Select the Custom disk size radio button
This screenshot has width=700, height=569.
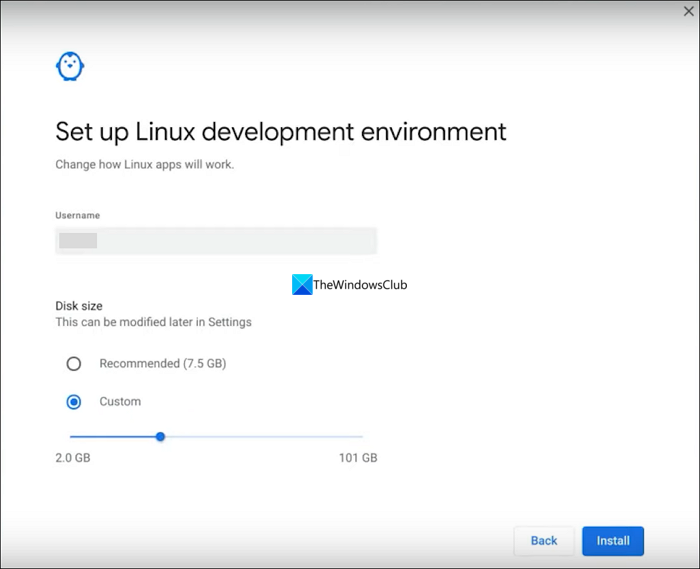click(x=73, y=402)
